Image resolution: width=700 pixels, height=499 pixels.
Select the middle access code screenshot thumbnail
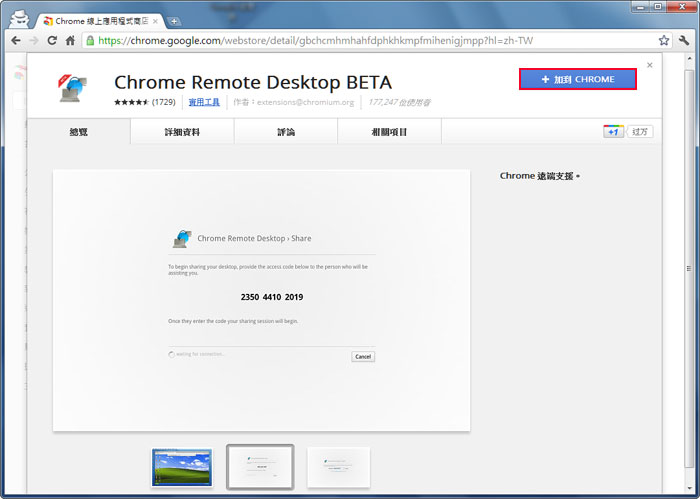click(260, 467)
